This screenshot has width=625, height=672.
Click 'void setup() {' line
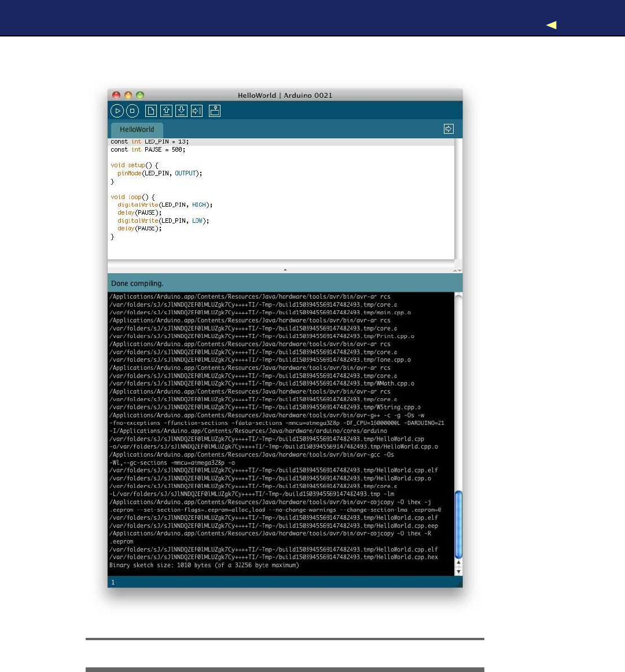(134, 166)
